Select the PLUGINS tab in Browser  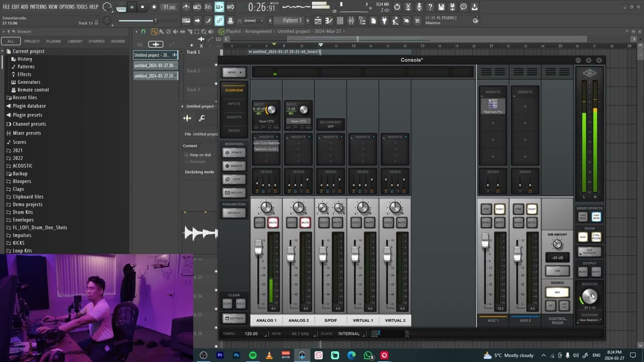coord(53,41)
